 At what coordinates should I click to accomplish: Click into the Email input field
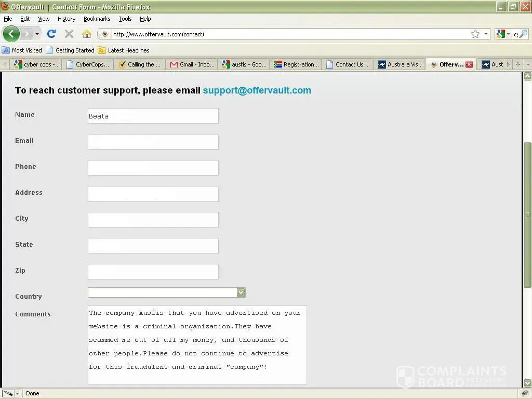point(153,142)
